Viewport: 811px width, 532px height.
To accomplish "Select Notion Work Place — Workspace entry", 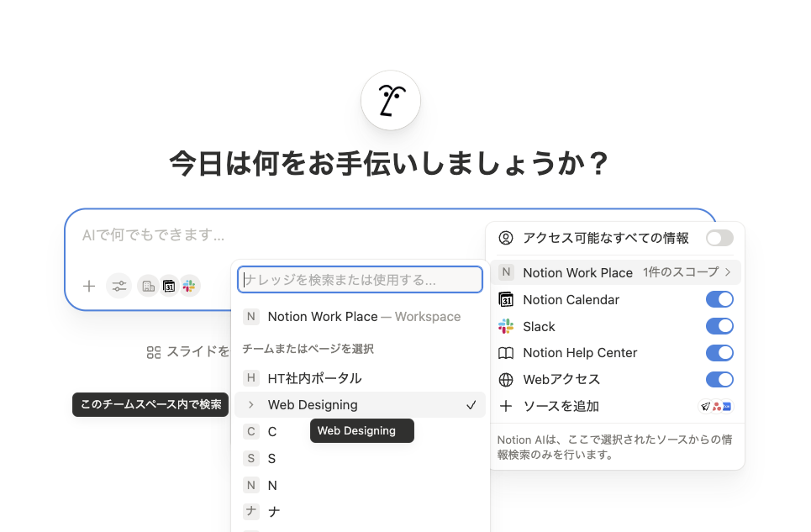I will (360, 316).
